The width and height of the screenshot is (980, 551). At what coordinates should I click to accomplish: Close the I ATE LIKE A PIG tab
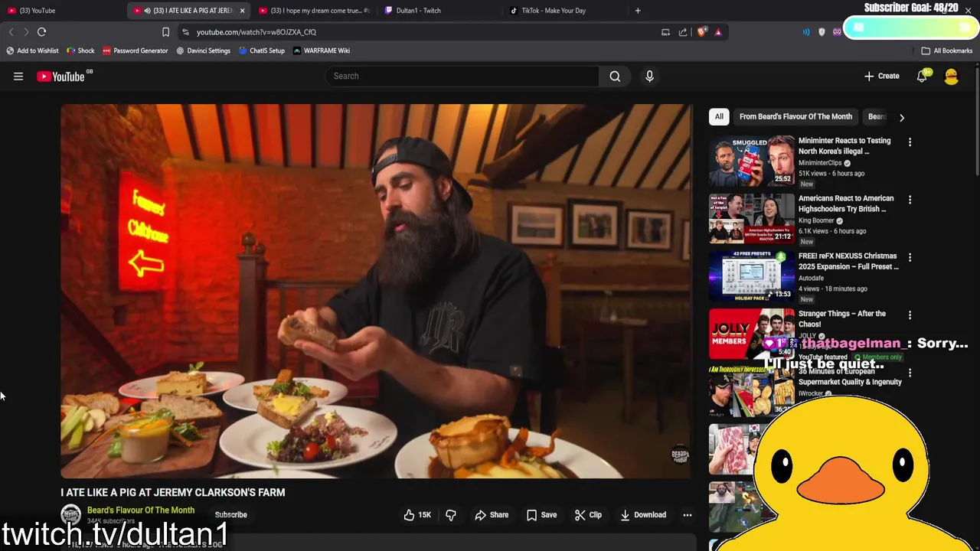pos(242,11)
